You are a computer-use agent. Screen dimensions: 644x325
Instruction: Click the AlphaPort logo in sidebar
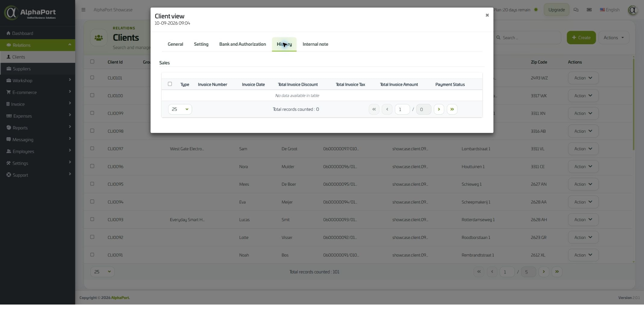(x=30, y=13)
